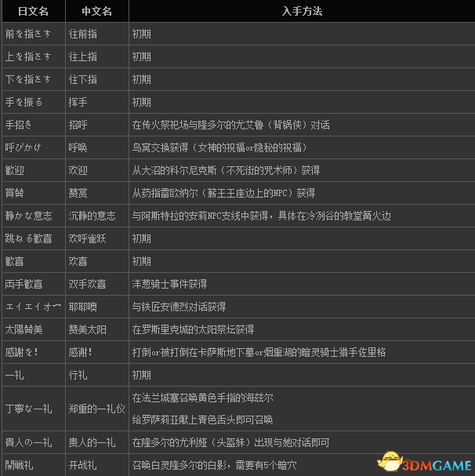Click the cell 丁寧な一礼
Image resolution: width=475 pixels, height=476 pixels.
34,409
